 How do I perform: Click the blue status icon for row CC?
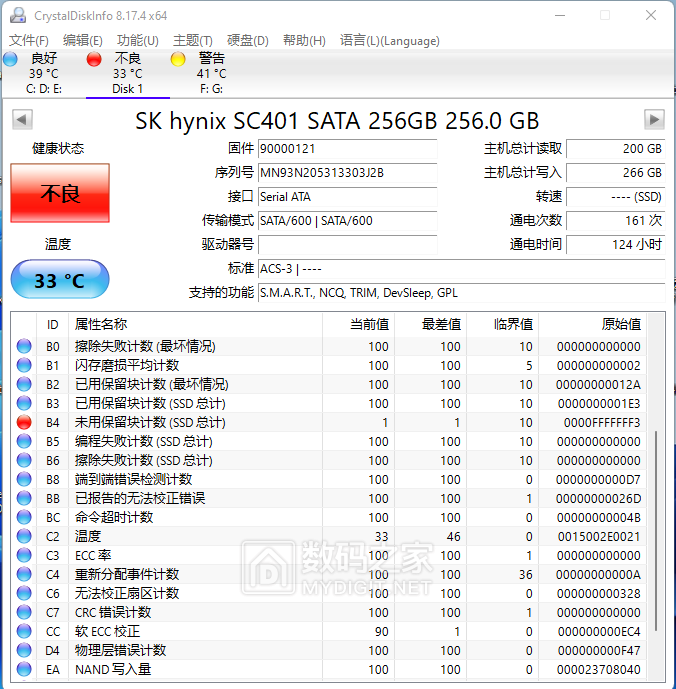(24, 631)
